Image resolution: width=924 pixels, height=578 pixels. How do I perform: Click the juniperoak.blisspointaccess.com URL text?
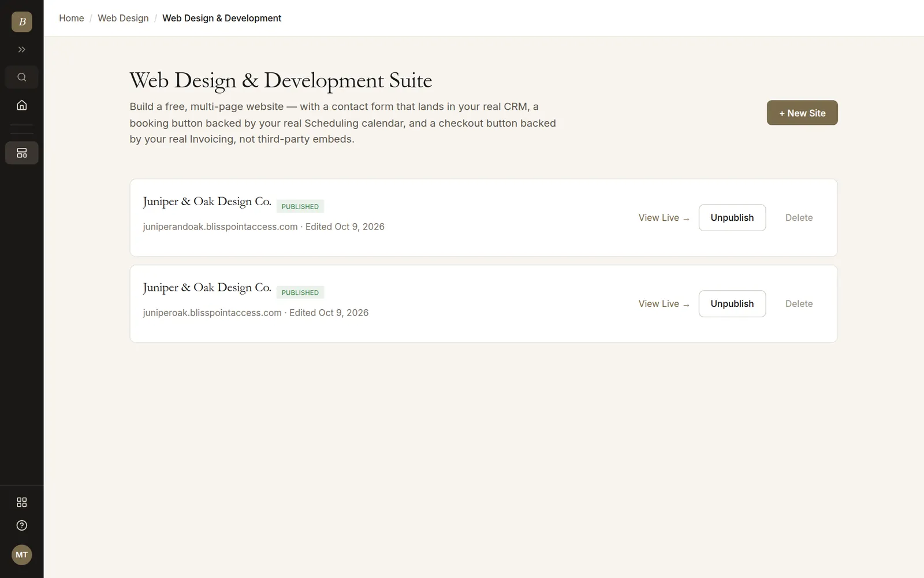click(212, 313)
